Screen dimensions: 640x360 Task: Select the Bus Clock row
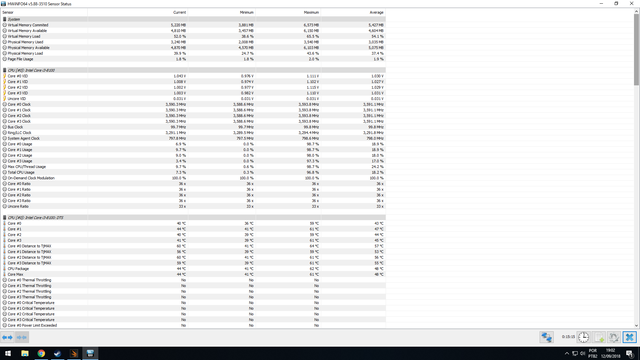(x=193, y=127)
